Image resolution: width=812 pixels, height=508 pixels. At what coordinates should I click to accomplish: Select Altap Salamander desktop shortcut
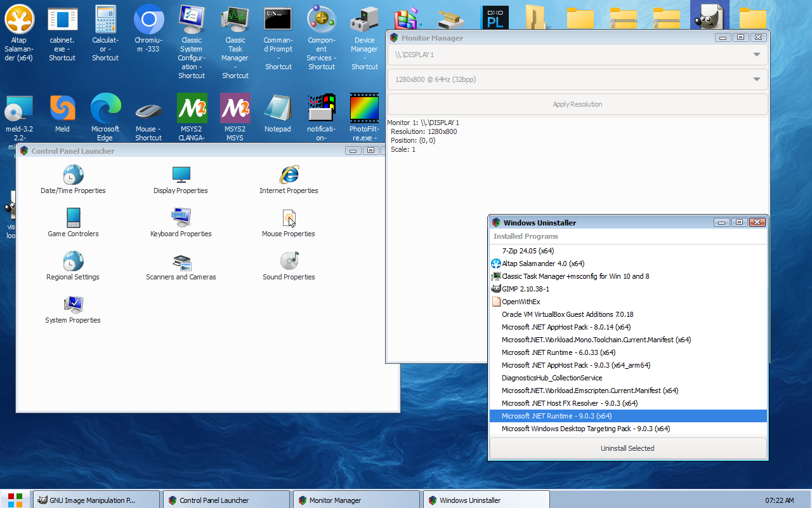click(x=19, y=33)
